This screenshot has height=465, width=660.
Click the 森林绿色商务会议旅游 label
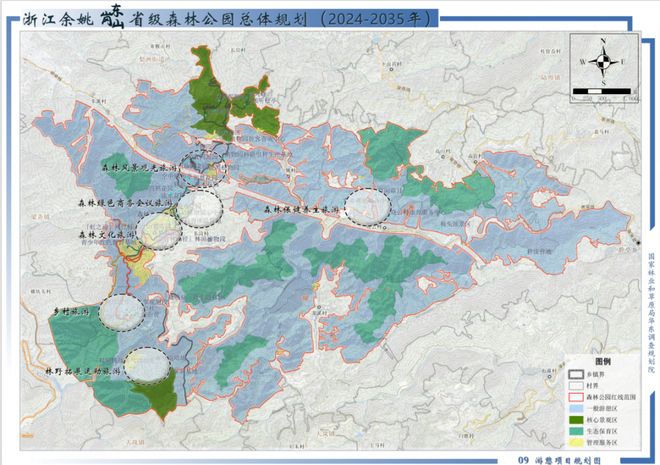point(125,203)
